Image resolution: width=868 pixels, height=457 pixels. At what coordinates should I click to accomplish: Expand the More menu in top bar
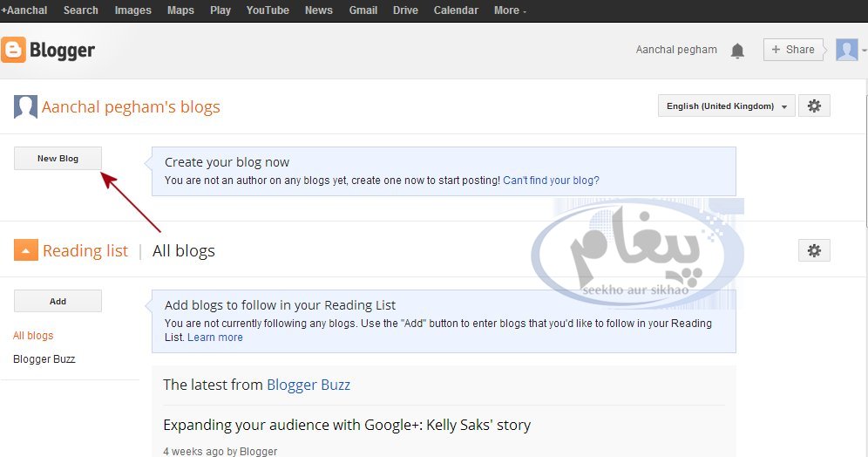coord(510,10)
